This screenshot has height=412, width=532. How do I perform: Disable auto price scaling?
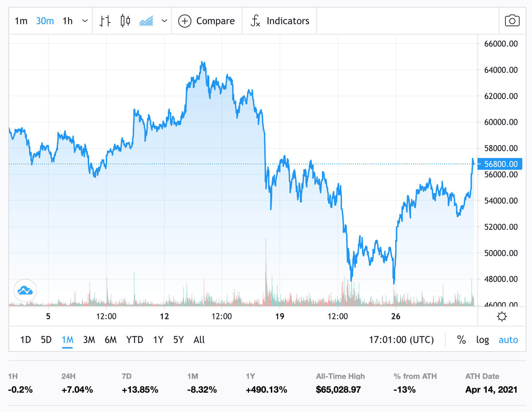508,340
